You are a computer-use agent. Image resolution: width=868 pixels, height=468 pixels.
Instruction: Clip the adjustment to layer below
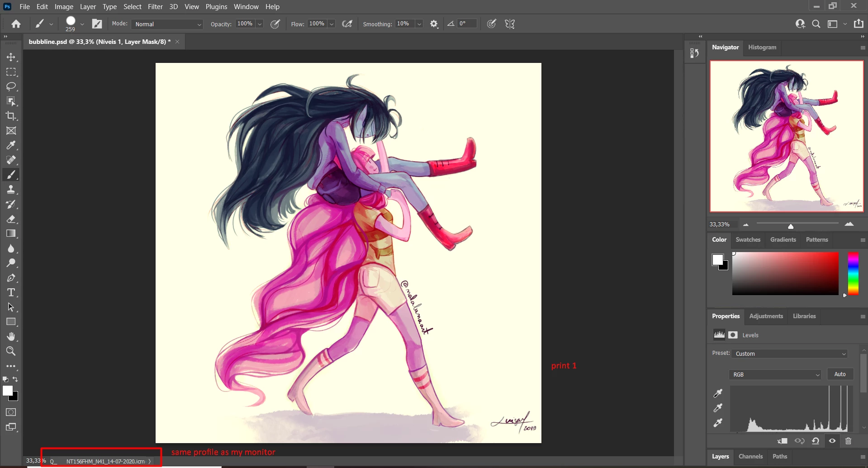pyautogui.click(x=783, y=441)
